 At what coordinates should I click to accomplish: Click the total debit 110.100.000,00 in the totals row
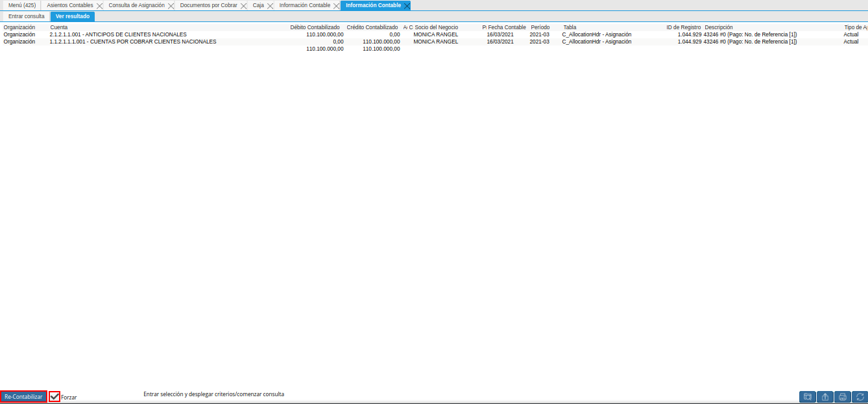325,49
